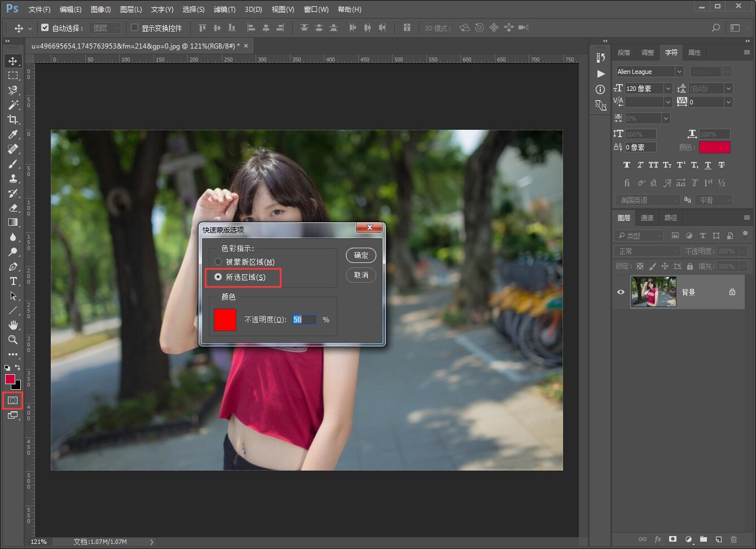Viewport: 756px width, 549px height.
Task: Select the Crop tool
Action: click(x=12, y=120)
